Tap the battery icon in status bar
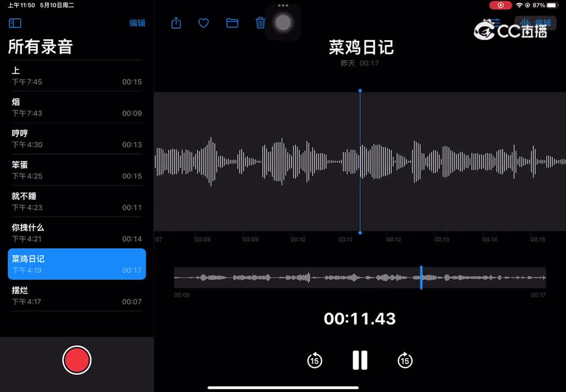 552,5
